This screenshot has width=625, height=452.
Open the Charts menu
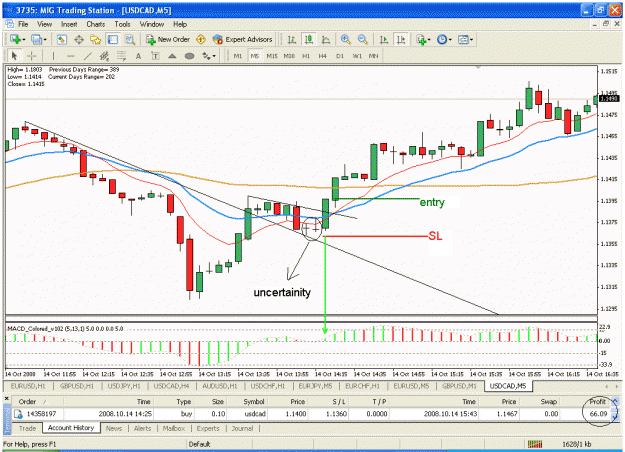click(96, 24)
